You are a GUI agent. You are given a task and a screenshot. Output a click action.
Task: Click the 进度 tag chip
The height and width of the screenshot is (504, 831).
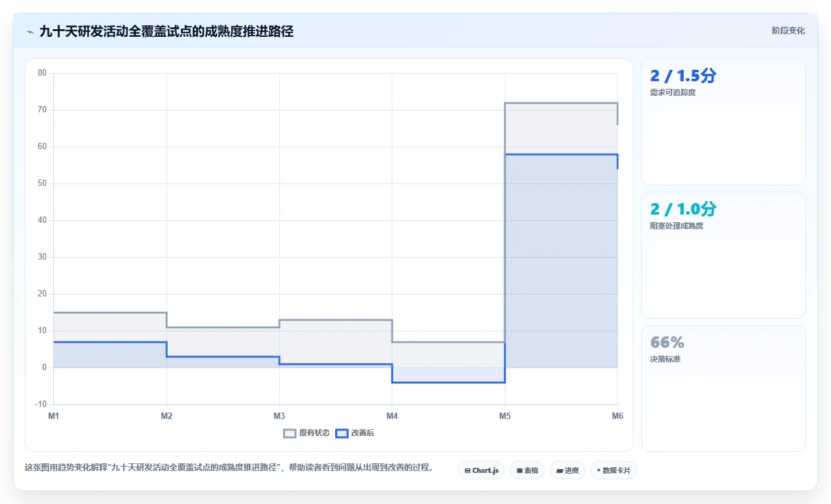coord(567,470)
